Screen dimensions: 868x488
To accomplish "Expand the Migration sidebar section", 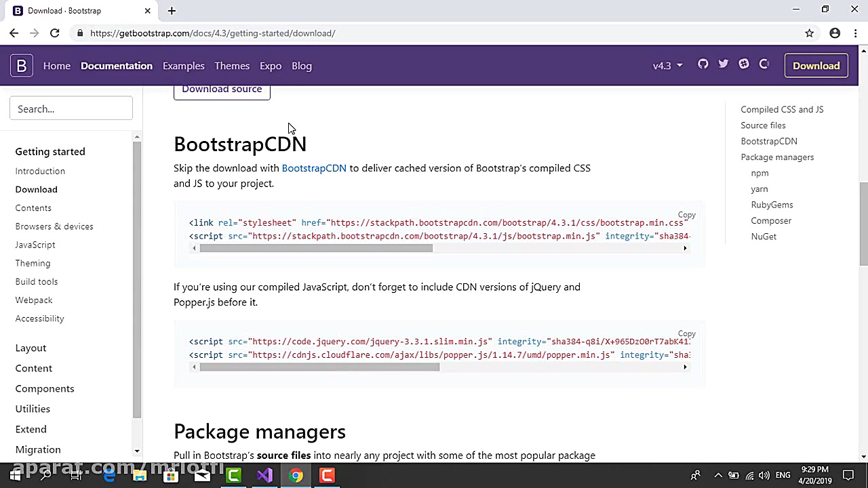I will click(x=38, y=449).
